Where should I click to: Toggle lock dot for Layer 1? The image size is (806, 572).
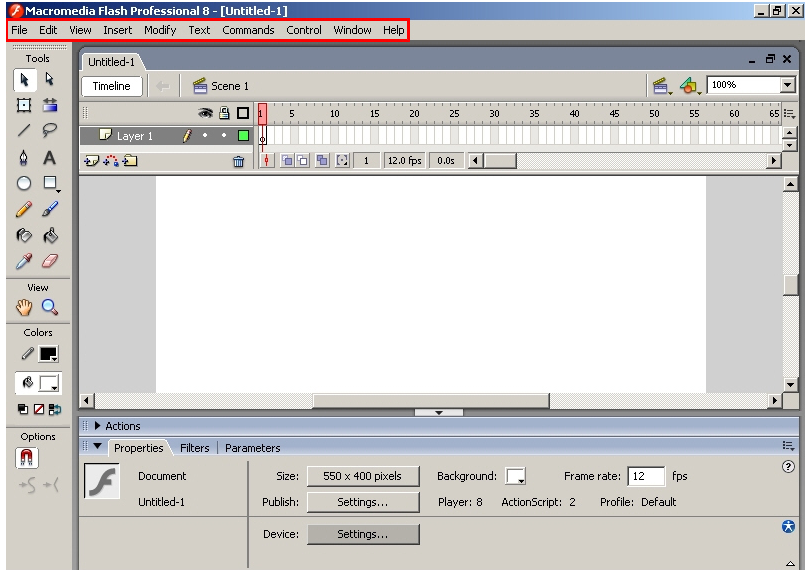point(224,136)
